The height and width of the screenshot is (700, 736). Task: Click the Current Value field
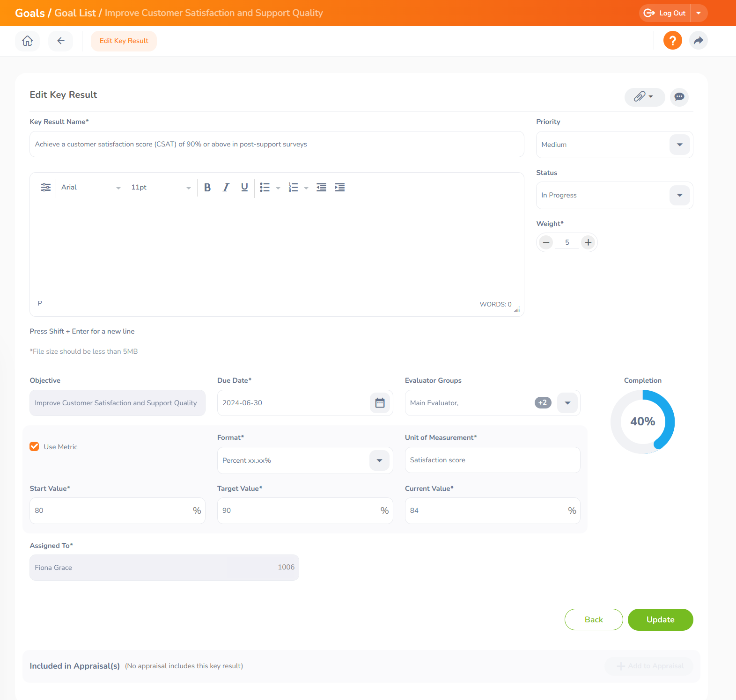click(x=493, y=510)
